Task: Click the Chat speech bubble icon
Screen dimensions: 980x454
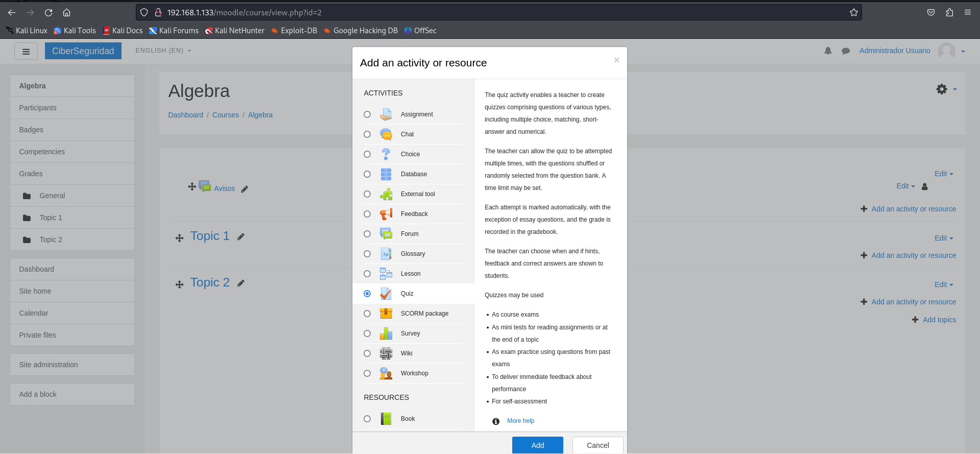Action: pyautogui.click(x=386, y=134)
